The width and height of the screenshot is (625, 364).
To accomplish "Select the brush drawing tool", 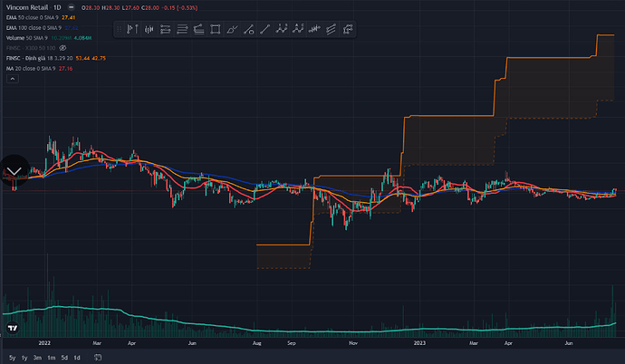I will (x=232, y=29).
